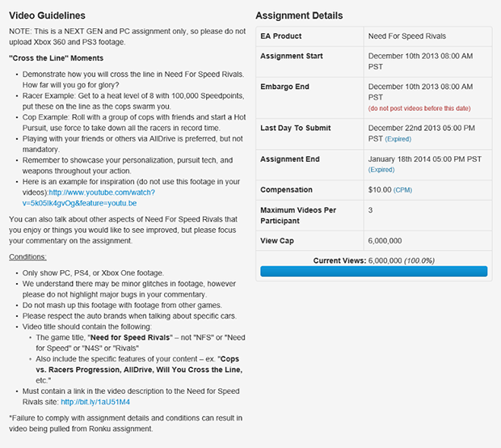Screen dimensions: 501x448
Task: Click the Assignment Details heading
Action: [x=299, y=15]
